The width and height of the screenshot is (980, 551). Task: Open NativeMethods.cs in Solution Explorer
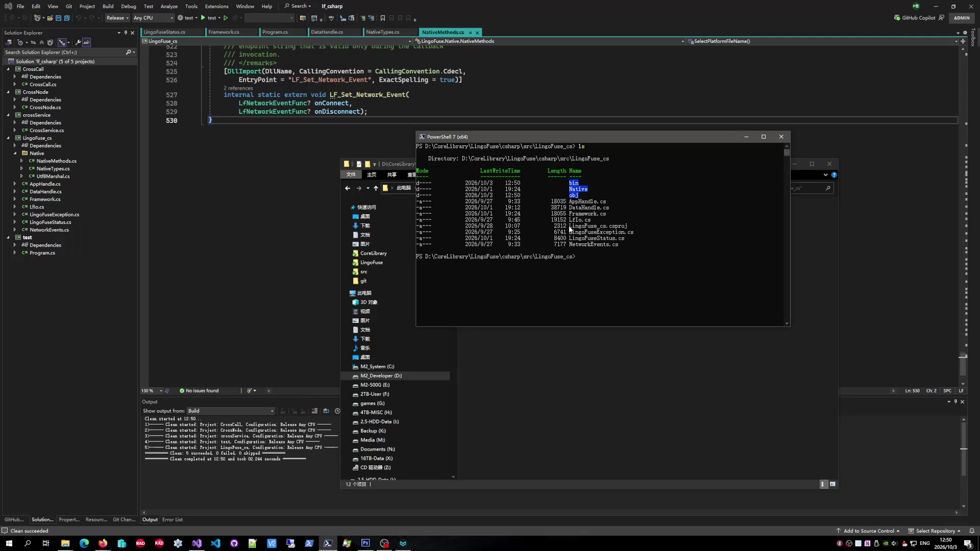56,161
